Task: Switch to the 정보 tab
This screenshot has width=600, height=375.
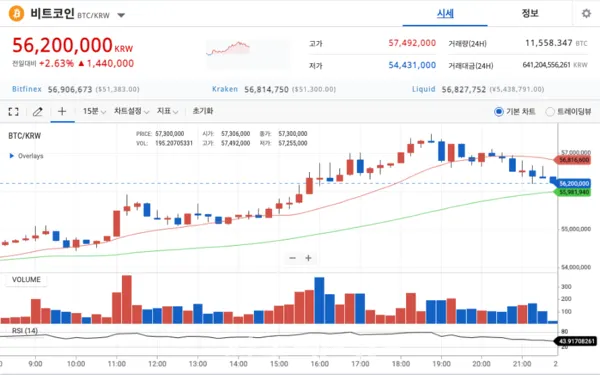Action: (x=530, y=13)
